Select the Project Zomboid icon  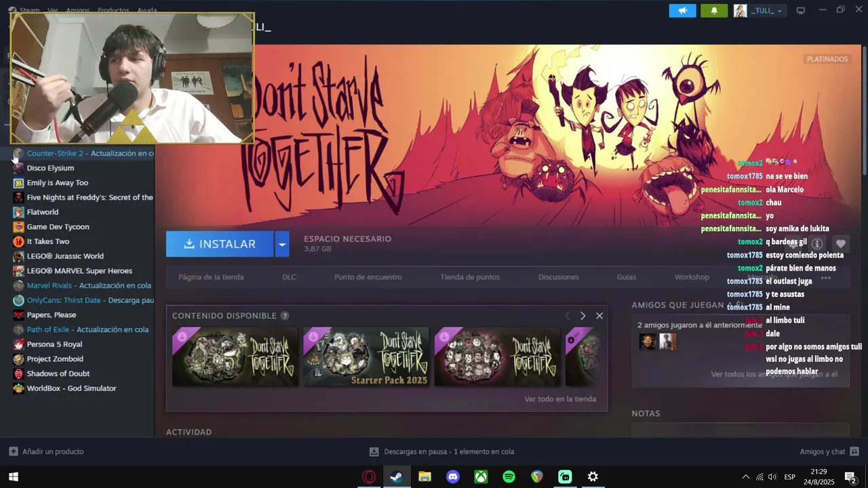pos(18,359)
